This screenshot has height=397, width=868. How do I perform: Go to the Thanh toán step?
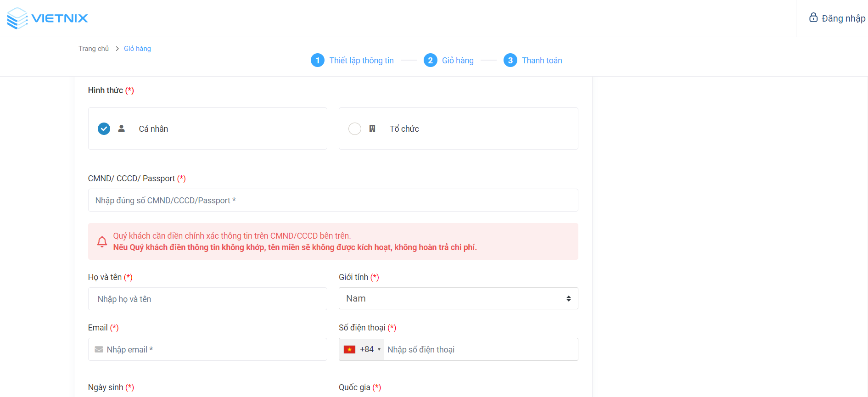(542, 61)
